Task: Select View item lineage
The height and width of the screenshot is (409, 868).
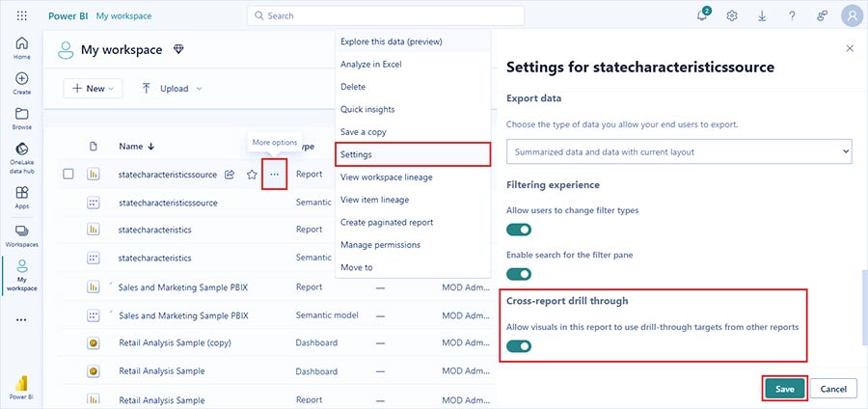Action: coord(413,200)
